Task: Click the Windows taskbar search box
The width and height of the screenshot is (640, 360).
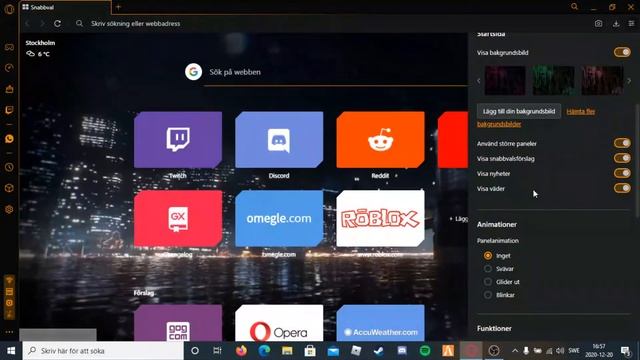Action: (103, 351)
